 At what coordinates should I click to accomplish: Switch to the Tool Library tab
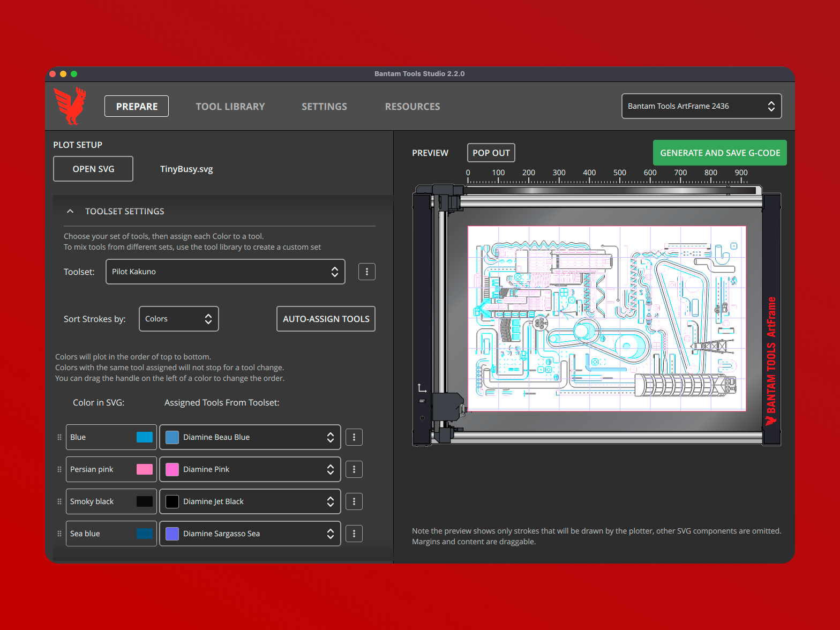tap(230, 107)
